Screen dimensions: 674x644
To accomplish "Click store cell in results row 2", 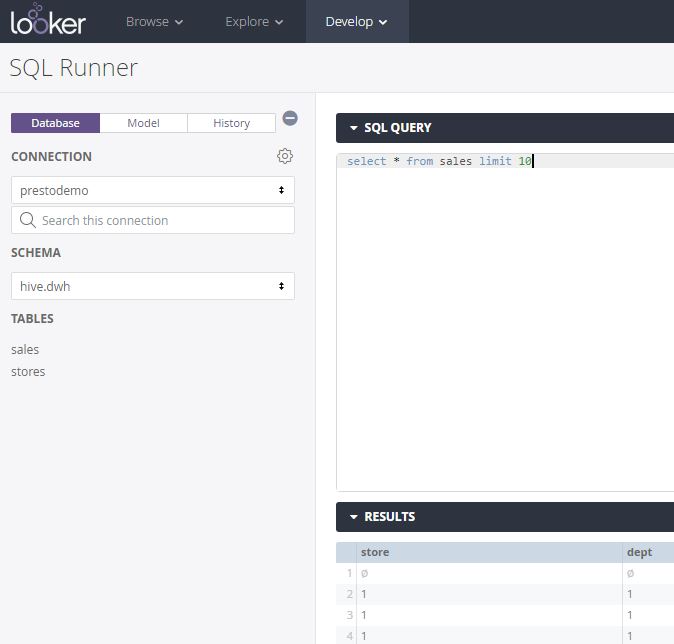I will (489, 594).
